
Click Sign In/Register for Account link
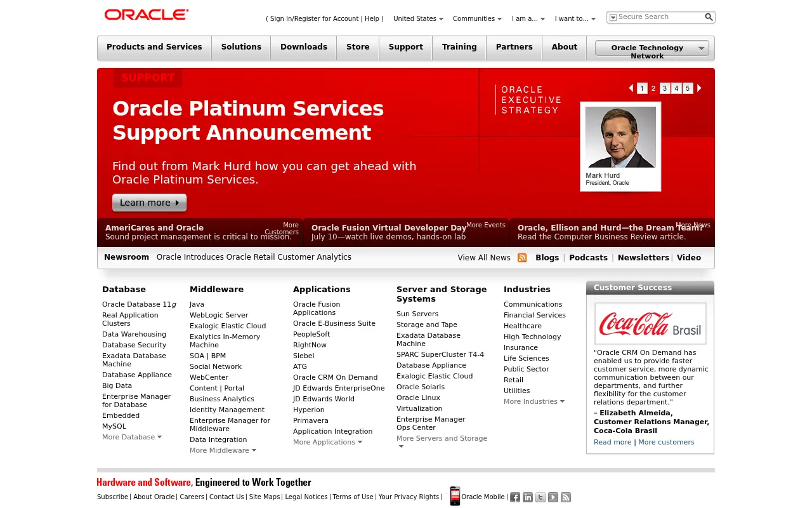coord(314,19)
